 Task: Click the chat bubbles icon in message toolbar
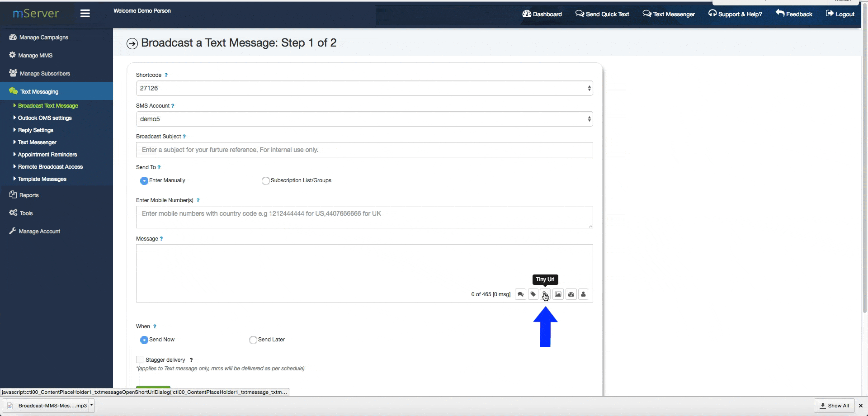click(x=520, y=294)
